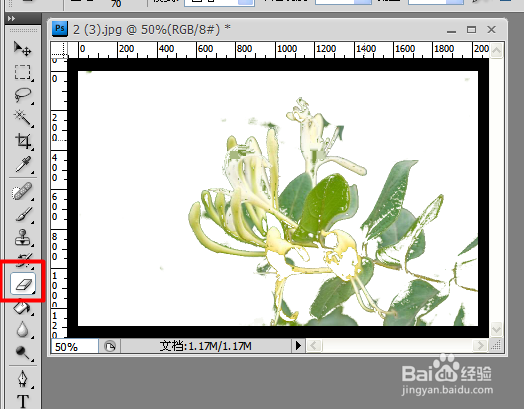Select the Rectangular Marquee tool
Viewport: 524px width, 409px height.
pyautogui.click(x=23, y=72)
